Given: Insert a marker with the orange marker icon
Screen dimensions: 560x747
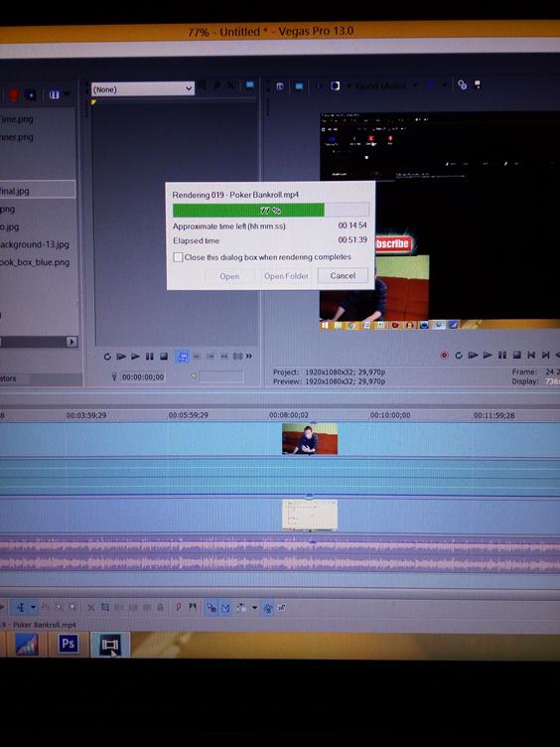Looking at the screenshot, I should pos(179,607).
